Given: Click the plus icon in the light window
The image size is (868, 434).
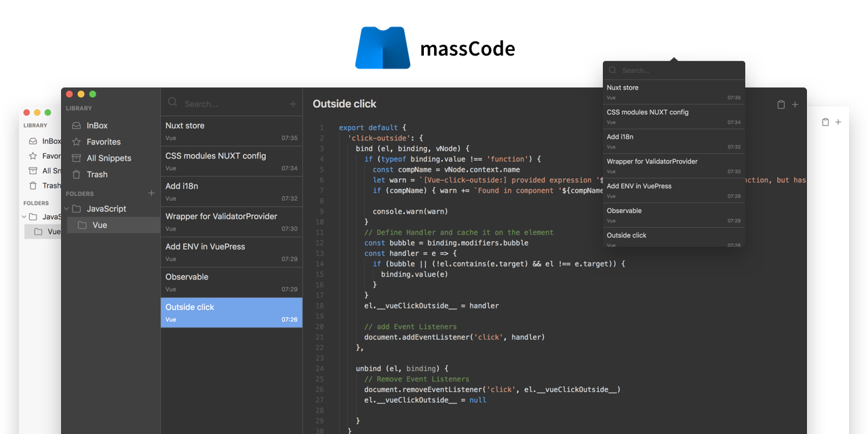Looking at the screenshot, I should point(838,122).
